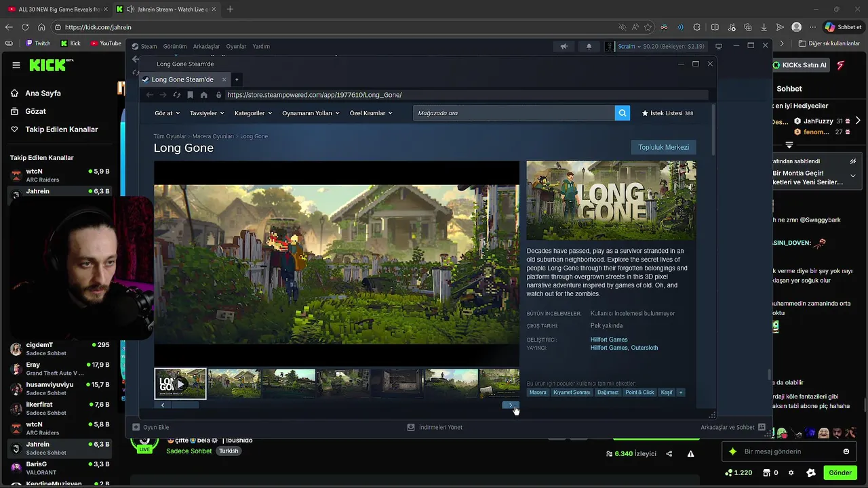Open BarisG VALORANT channel in sidebar
The width and height of the screenshot is (868, 488).
(60, 468)
